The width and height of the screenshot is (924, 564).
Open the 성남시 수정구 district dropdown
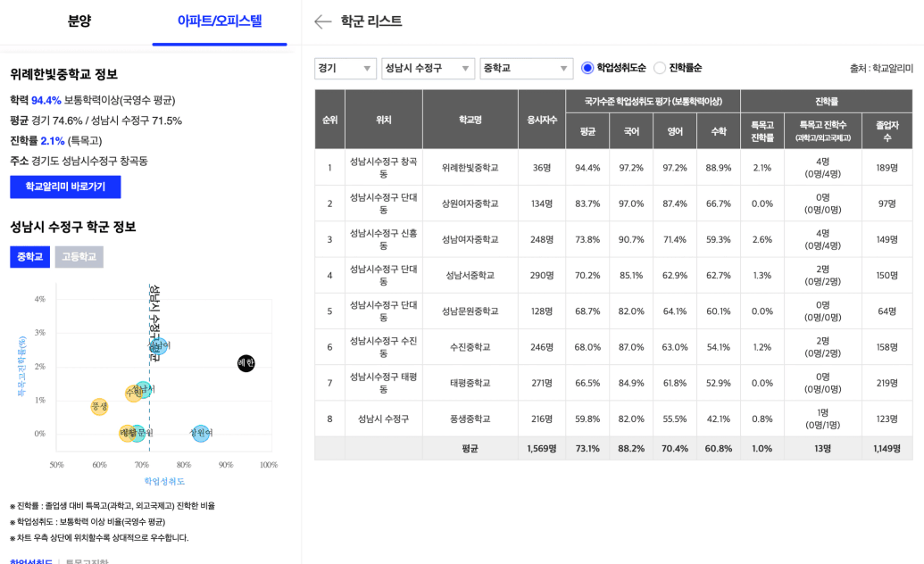[x=428, y=69]
